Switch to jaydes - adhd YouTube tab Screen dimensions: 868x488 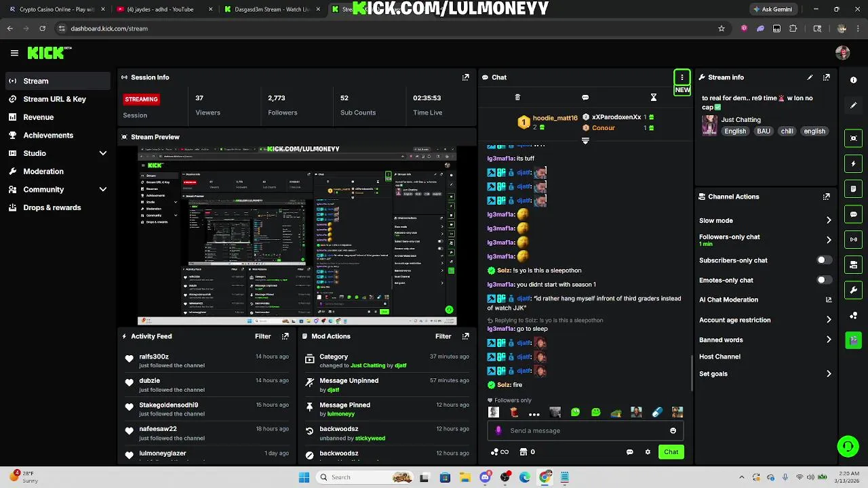point(165,9)
